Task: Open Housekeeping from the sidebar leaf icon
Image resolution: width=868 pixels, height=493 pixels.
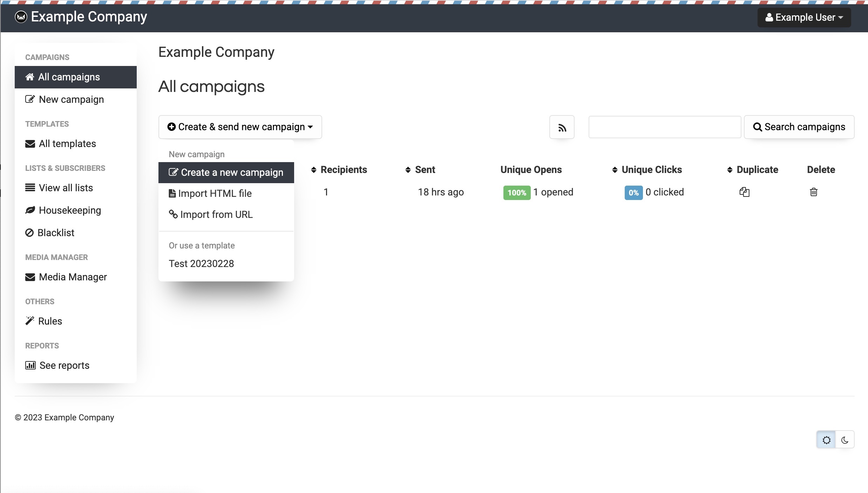Action: click(x=30, y=210)
